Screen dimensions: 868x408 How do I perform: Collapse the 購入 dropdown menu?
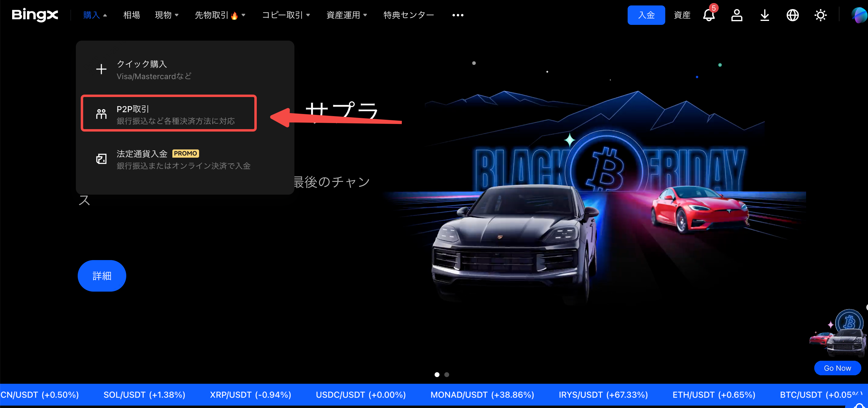[91, 15]
